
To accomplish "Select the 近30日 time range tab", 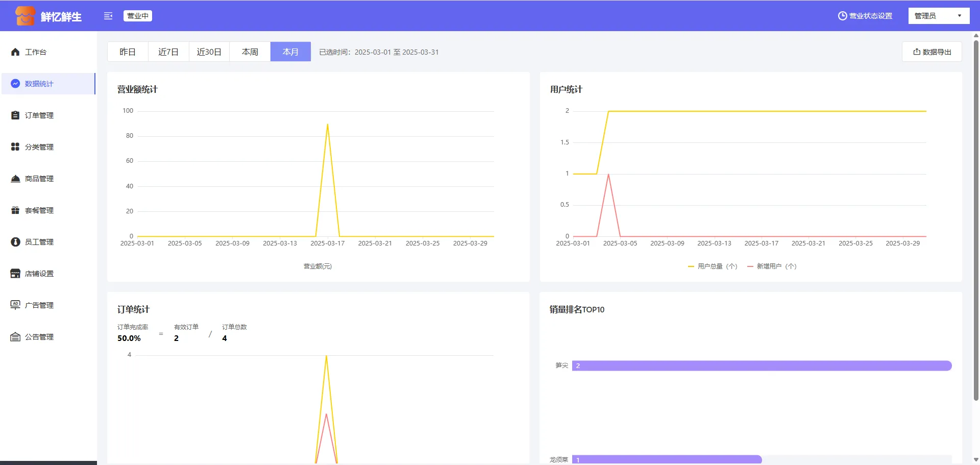I will [x=209, y=52].
